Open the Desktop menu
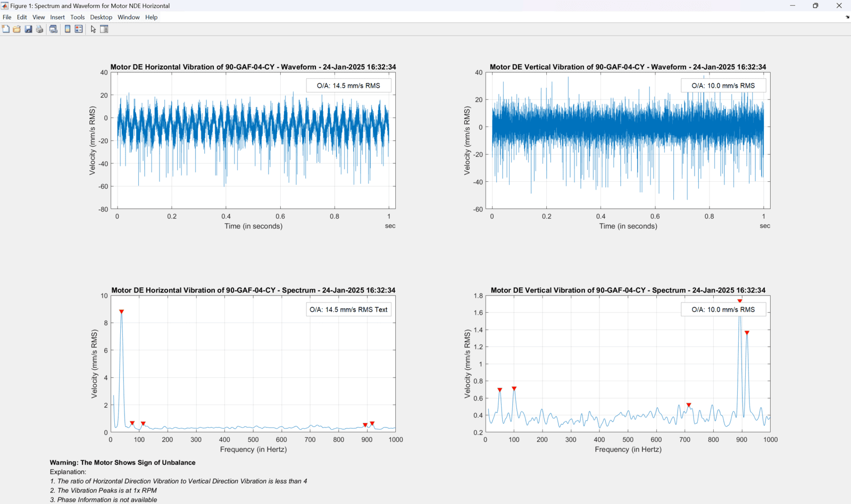This screenshot has width=851, height=504. click(x=101, y=17)
